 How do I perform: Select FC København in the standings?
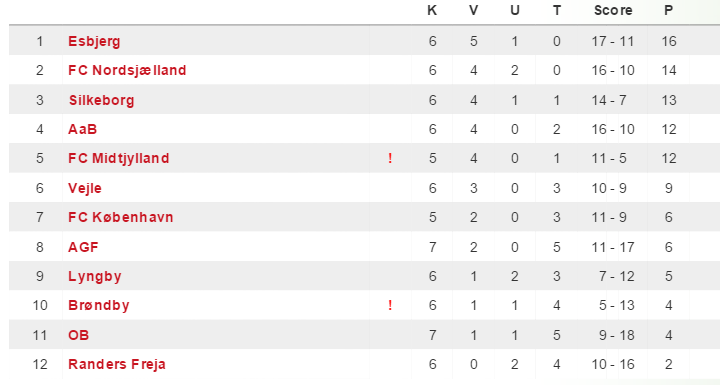pos(121,217)
